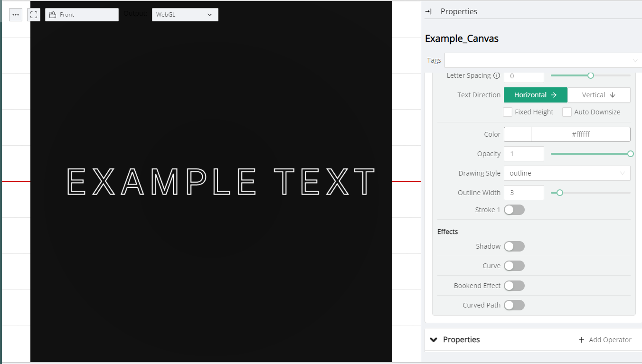The image size is (642, 364).
Task: Click the plus icon beside Add Operator
Action: coord(582,340)
